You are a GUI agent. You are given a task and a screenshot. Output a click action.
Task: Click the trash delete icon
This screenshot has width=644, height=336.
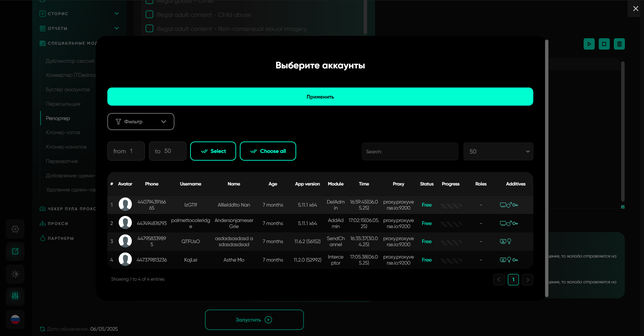point(619,44)
